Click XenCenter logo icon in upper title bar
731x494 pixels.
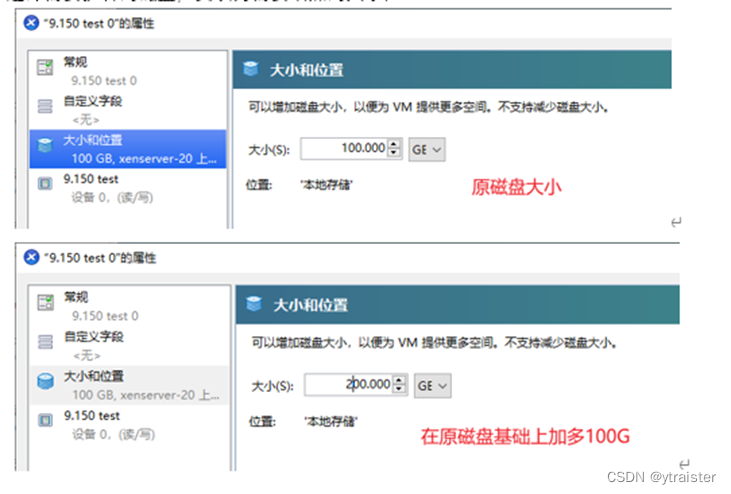click(31, 22)
